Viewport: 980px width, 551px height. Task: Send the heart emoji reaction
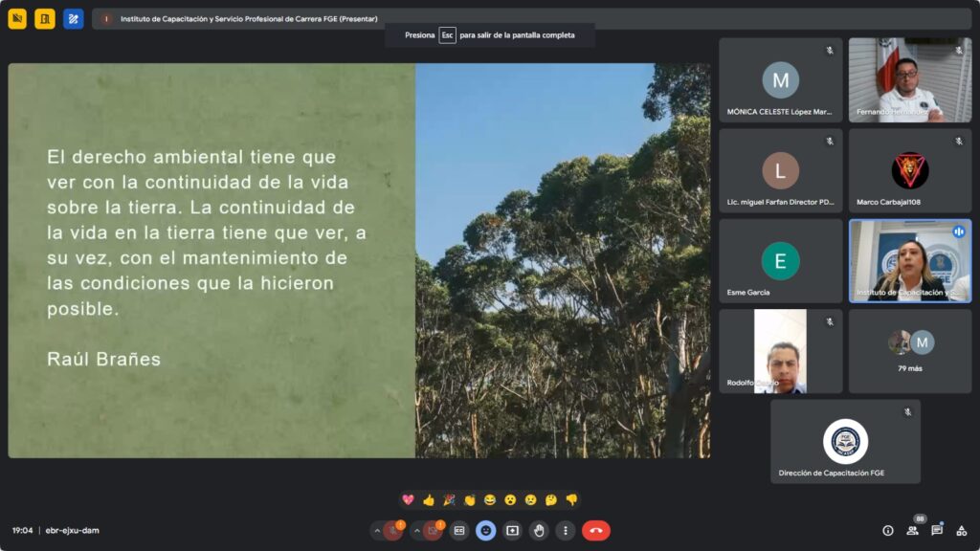(409, 499)
